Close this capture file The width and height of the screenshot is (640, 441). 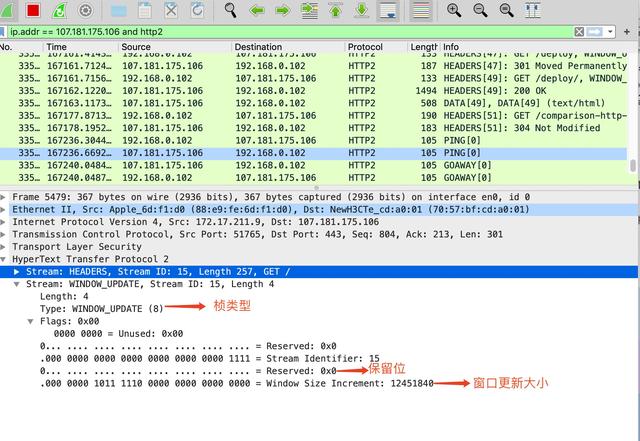[x=171, y=10]
